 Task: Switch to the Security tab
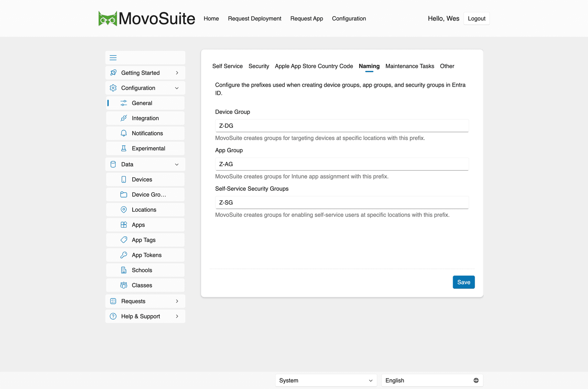259,66
